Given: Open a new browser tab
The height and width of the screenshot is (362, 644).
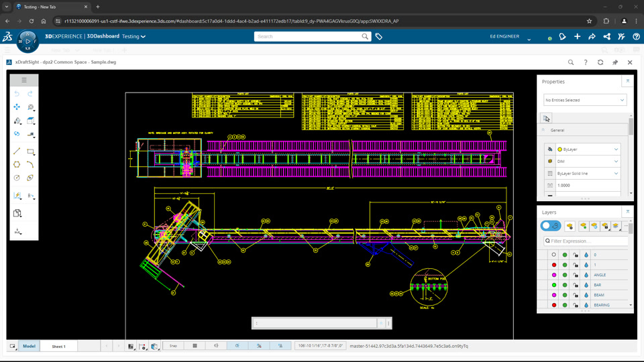Looking at the screenshot, I should tap(98, 7).
